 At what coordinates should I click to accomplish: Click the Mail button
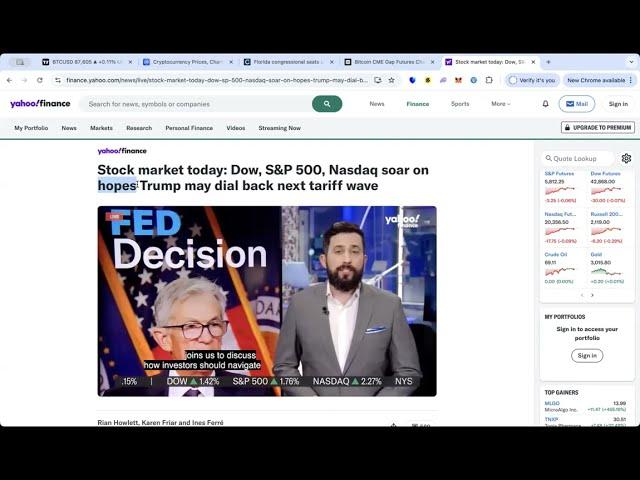(x=577, y=104)
